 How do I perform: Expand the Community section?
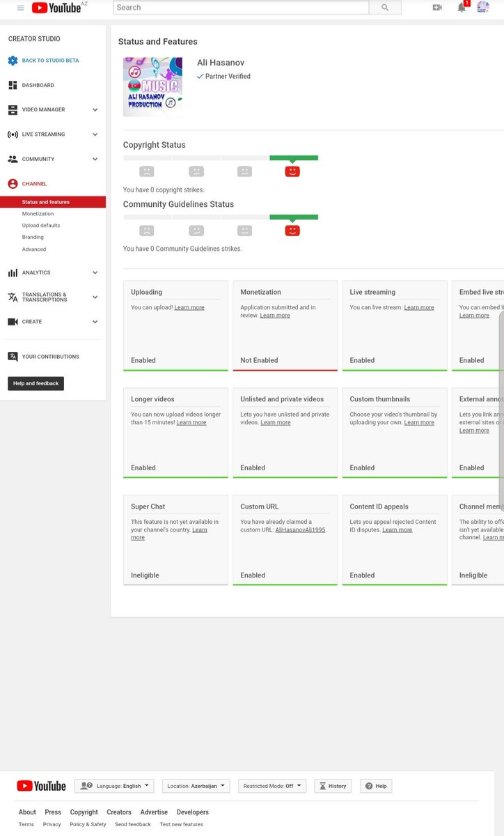95,159
